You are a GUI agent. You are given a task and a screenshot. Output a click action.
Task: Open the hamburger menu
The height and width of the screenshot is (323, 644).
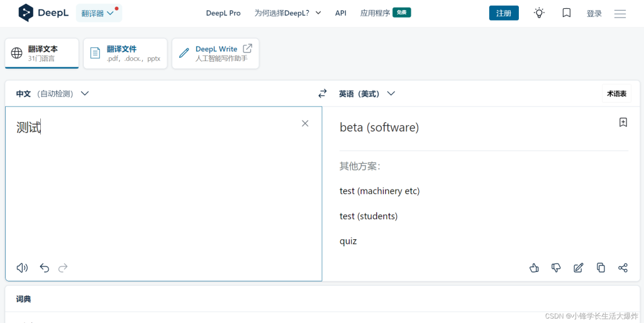click(x=619, y=14)
